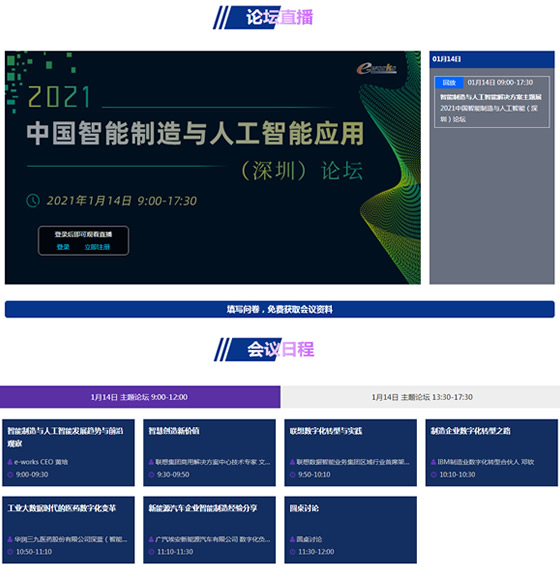Click the e-works logo on the banner
The width and height of the screenshot is (560, 578).
pos(376,68)
